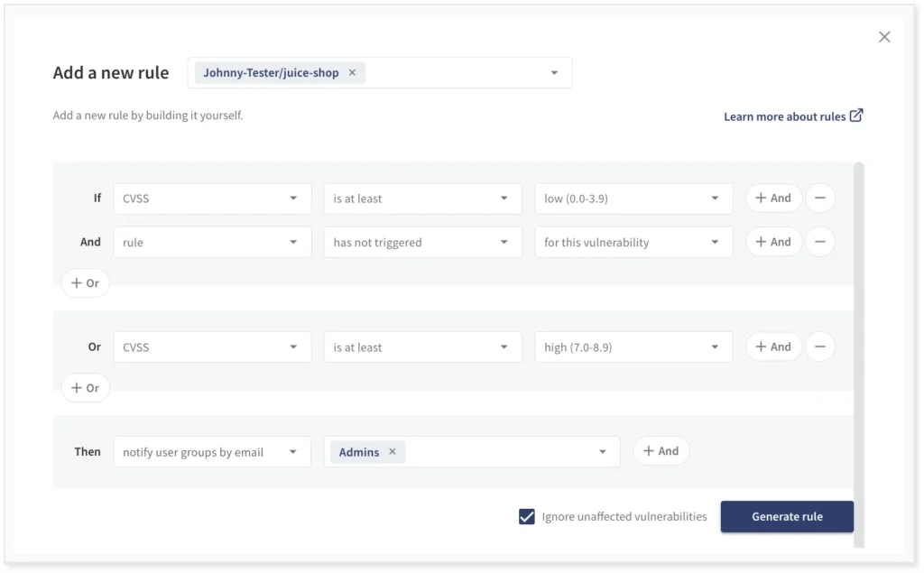Add And condition after the rule row
924x573 pixels.
click(x=773, y=242)
